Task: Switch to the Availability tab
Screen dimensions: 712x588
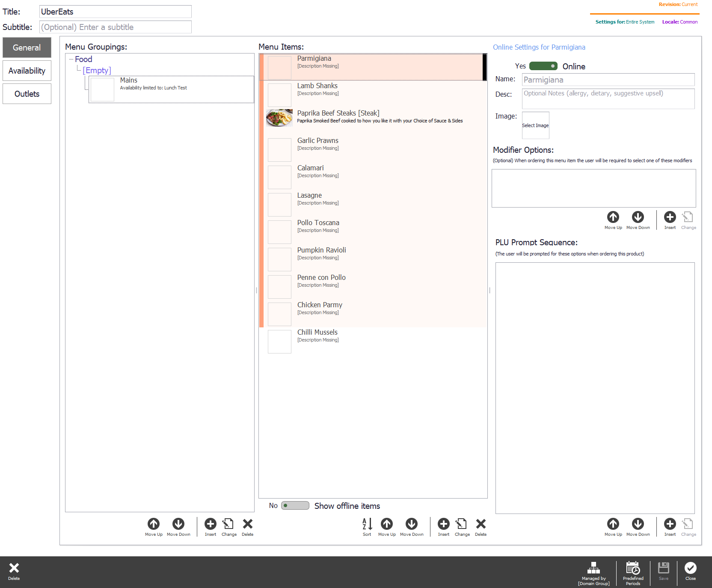Action: tap(27, 71)
